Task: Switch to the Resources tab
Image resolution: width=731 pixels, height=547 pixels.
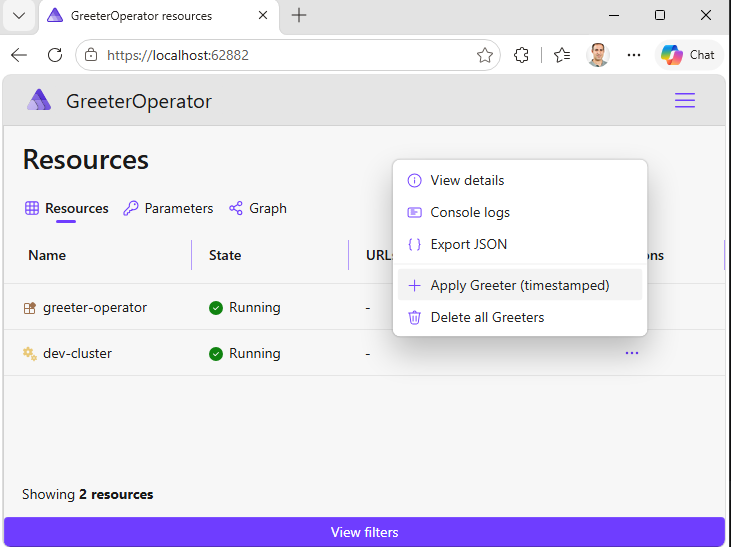Action: (66, 208)
